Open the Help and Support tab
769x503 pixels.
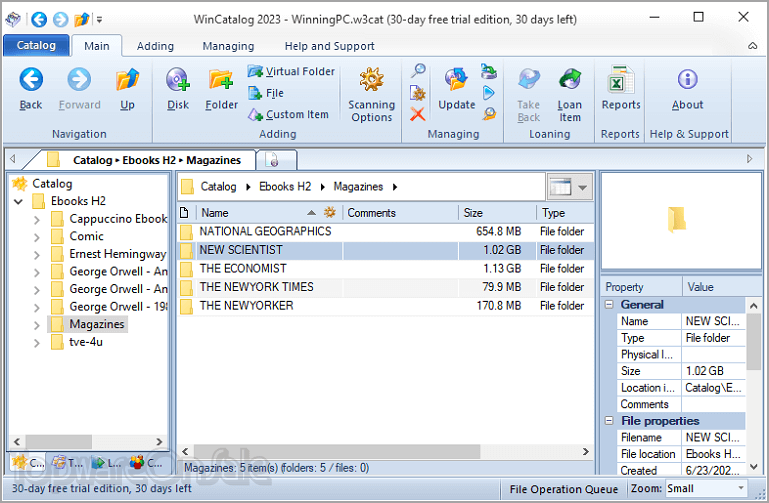(x=329, y=46)
